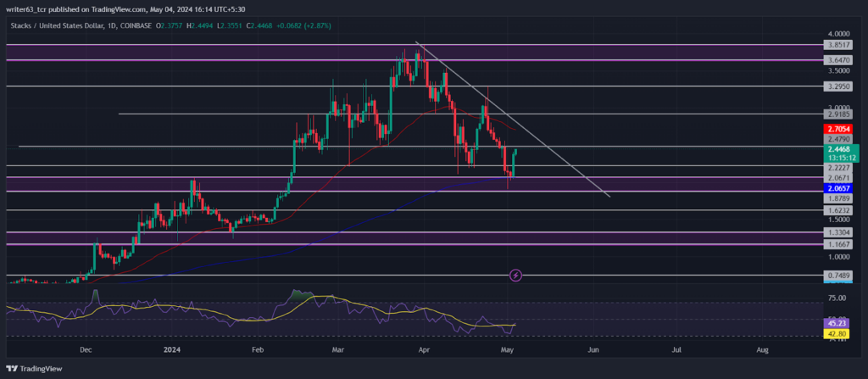Click the 1.0000 price axis tick

pyautogui.click(x=838, y=257)
